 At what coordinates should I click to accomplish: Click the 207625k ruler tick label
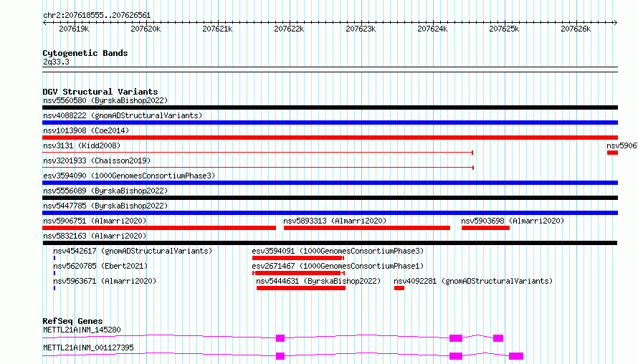tap(504, 29)
